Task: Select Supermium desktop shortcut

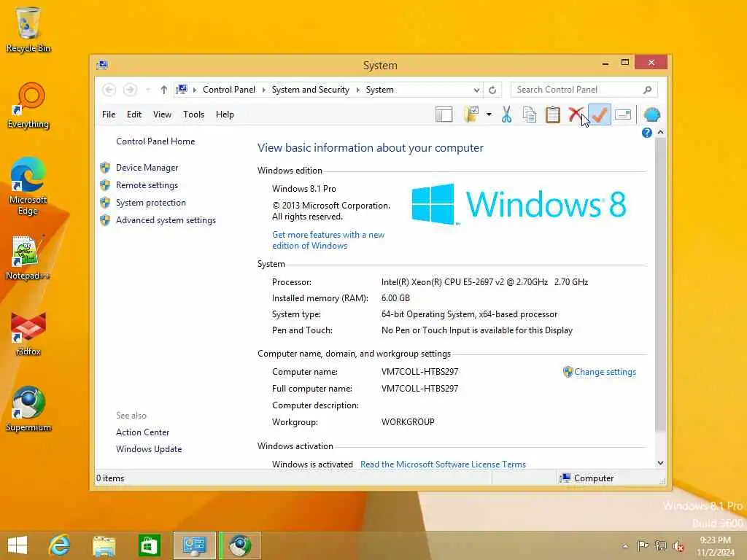Action: coord(28,409)
